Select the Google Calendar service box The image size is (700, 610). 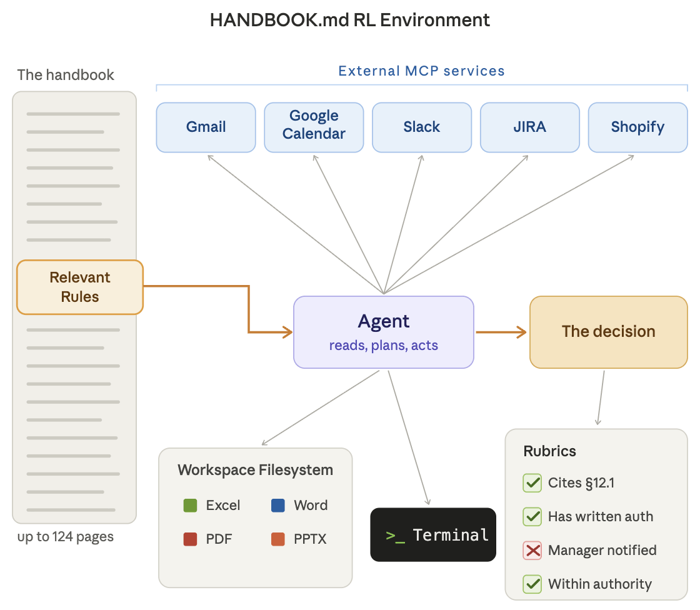coord(314,127)
